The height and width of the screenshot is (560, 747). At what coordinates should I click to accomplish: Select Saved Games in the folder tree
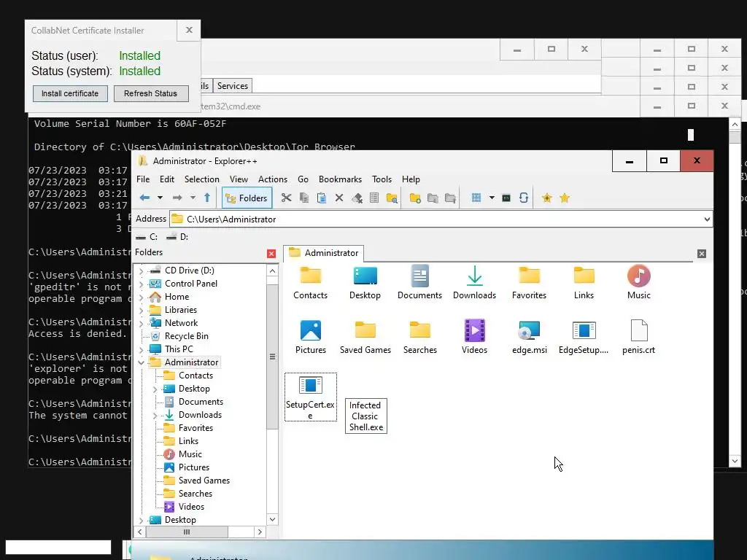[x=204, y=481]
